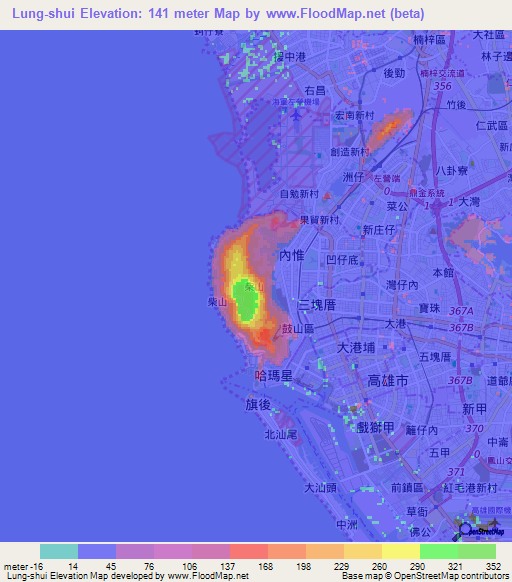Image resolution: width=512 pixels, height=582 pixels.
Task: Click the 籬仔內 map label
Action: click(422, 431)
